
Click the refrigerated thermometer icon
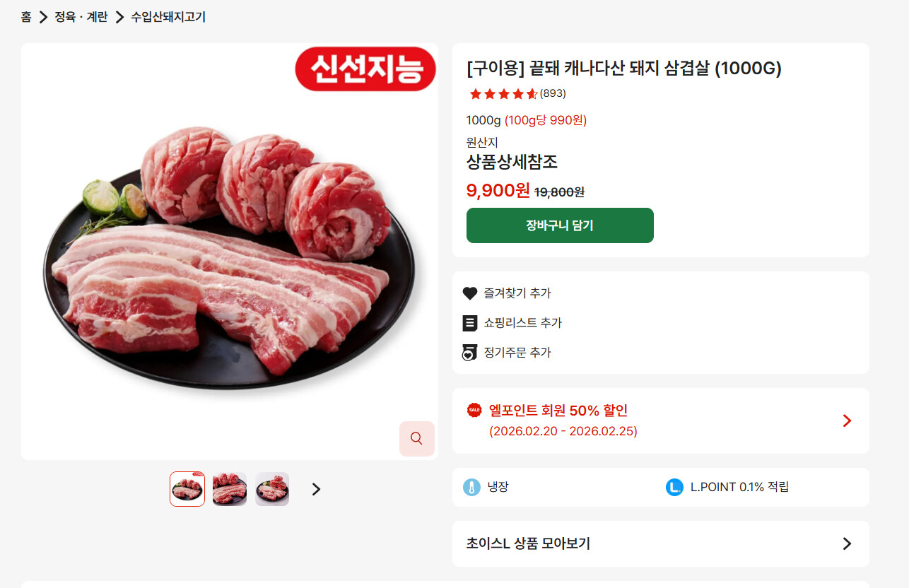pos(472,487)
